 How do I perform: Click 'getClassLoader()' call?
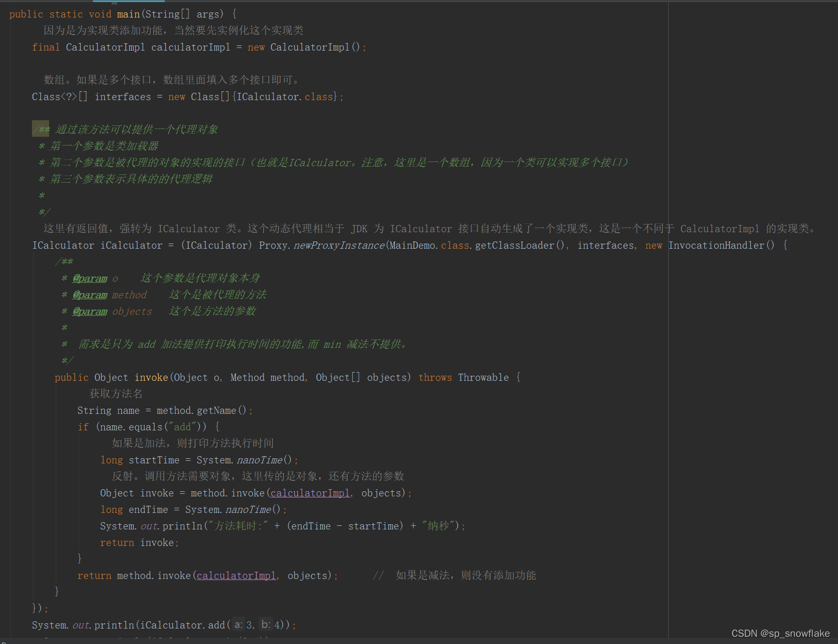click(520, 245)
